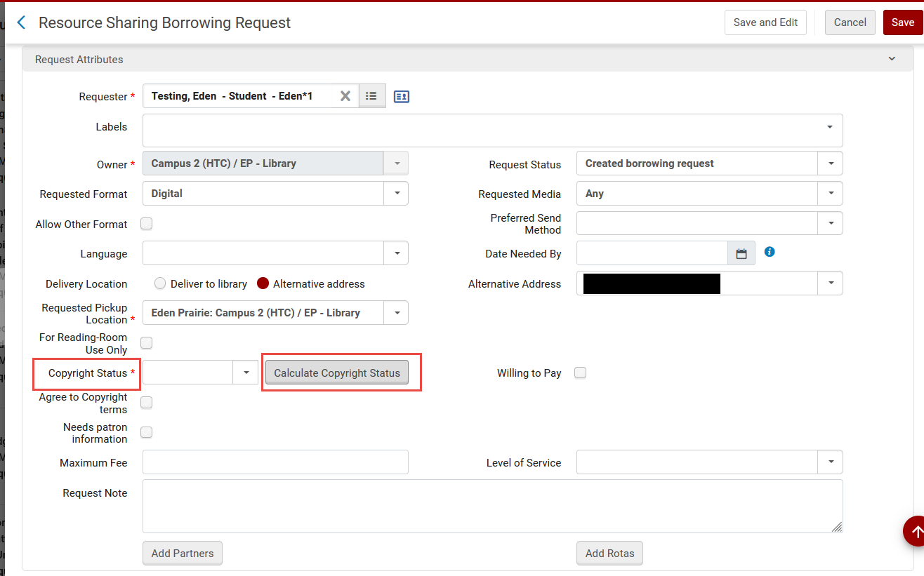Open the Requester pick-list icon
The image size is (924, 576).
[372, 96]
